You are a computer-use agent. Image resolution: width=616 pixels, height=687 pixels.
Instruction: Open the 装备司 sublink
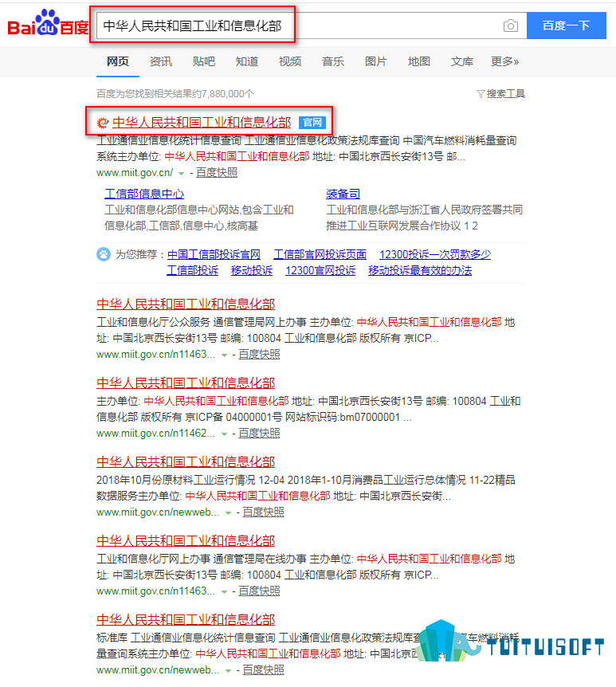343,194
